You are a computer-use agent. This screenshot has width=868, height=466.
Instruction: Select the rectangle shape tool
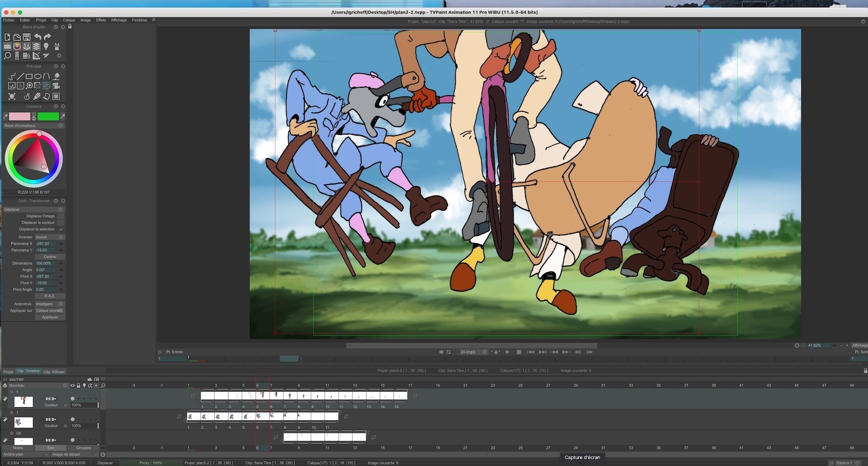29,76
